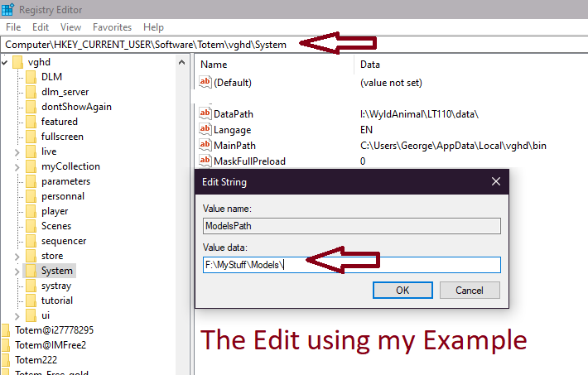Click the Totem@IMFree2 folder icon
The image size is (588, 375).
[7, 344]
